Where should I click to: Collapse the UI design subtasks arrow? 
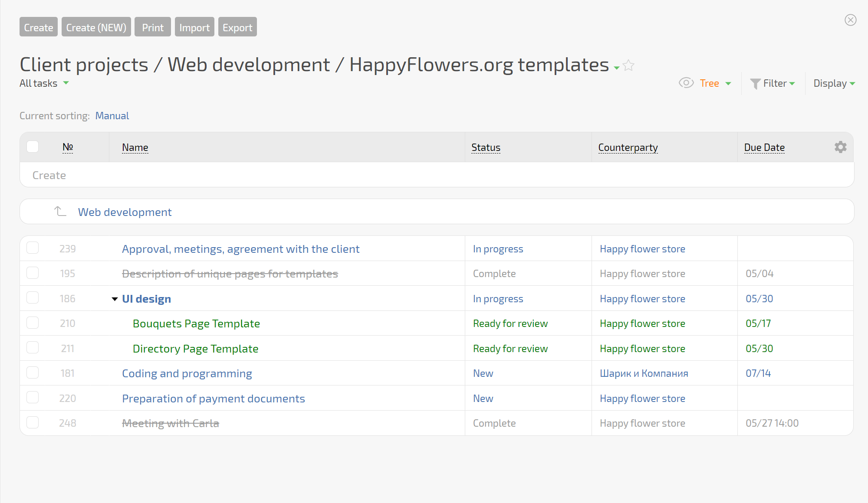coord(115,299)
